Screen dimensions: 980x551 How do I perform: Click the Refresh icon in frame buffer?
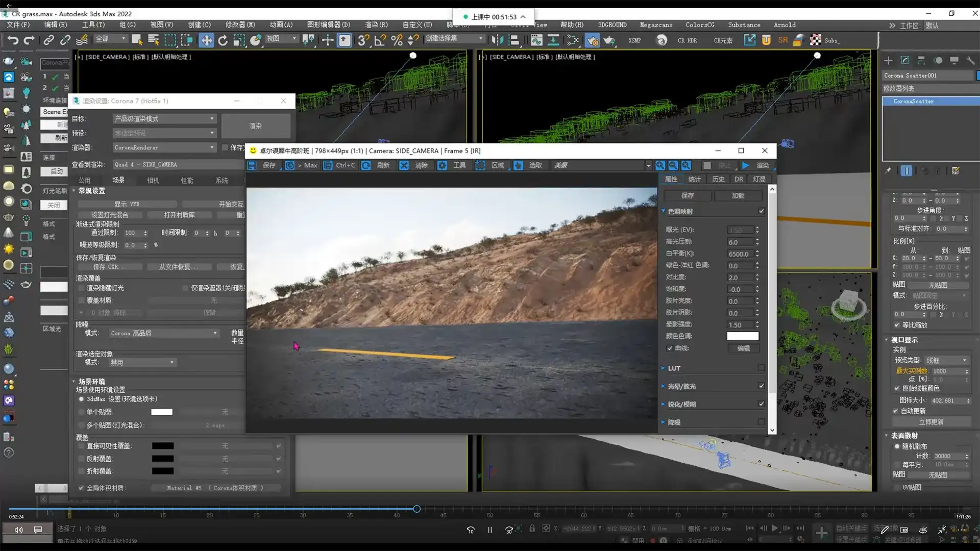(366, 165)
